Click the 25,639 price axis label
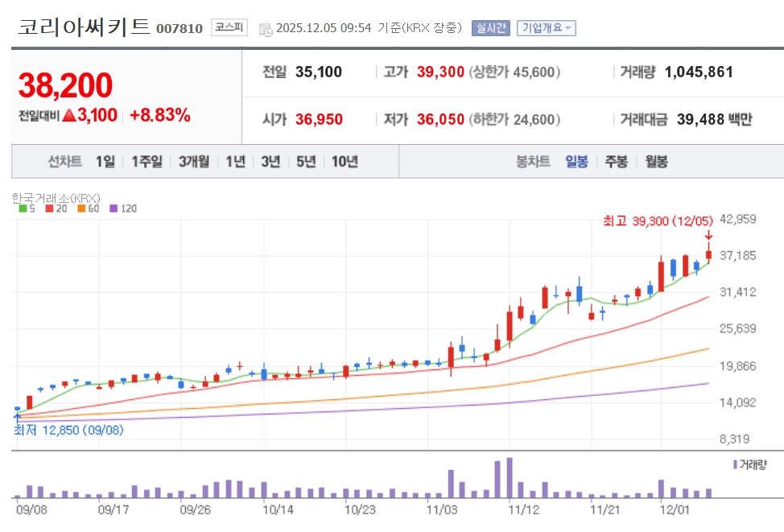 click(737, 328)
